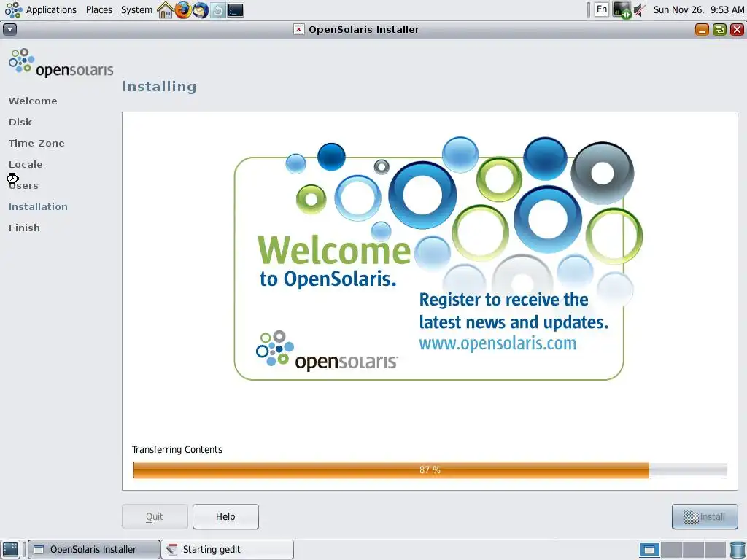Switch to OpenSolaris Installer taskbar entry
The height and width of the screenshot is (560, 747).
94,550
